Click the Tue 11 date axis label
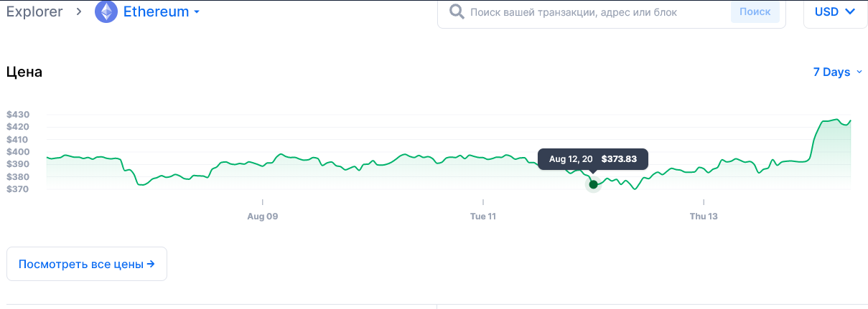Image resolution: width=868 pixels, height=309 pixels. coord(483,216)
